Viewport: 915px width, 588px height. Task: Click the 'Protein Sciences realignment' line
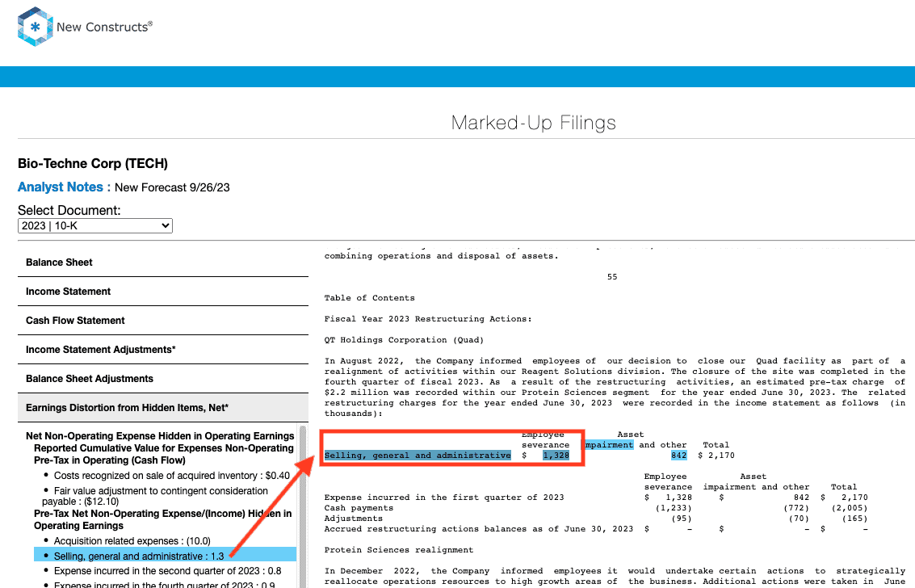pos(399,550)
